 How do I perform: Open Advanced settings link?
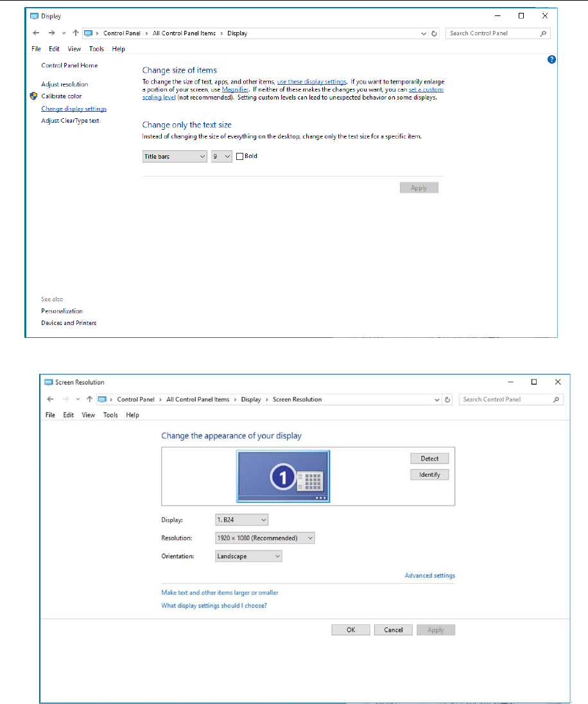pyautogui.click(x=429, y=575)
